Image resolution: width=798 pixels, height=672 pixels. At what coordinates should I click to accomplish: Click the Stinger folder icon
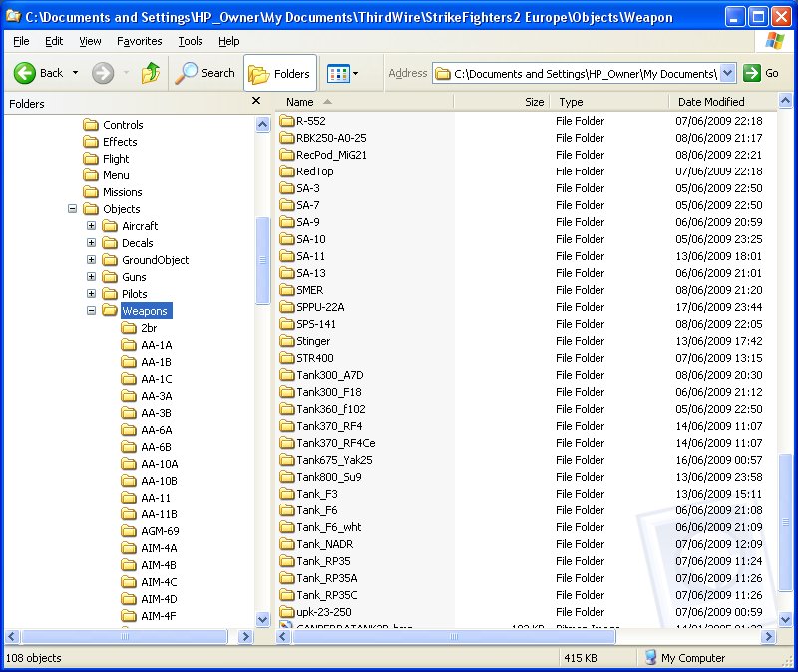pos(287,341)
